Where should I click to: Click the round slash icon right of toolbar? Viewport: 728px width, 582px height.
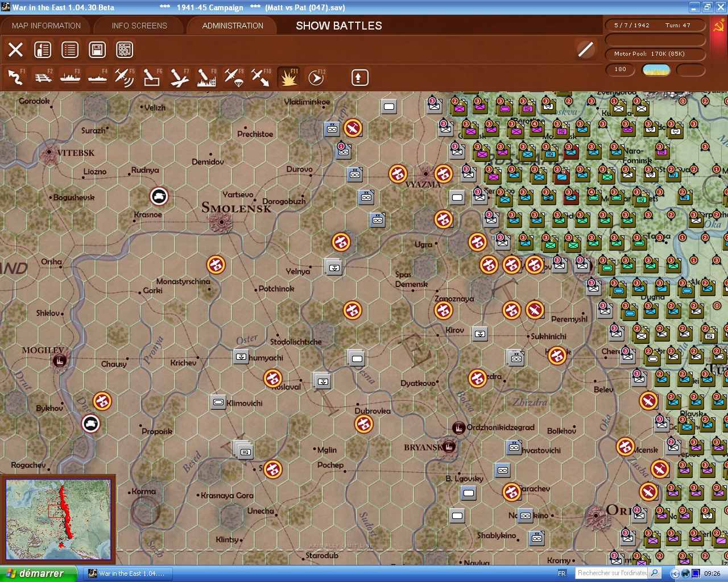tap(585, 50)
